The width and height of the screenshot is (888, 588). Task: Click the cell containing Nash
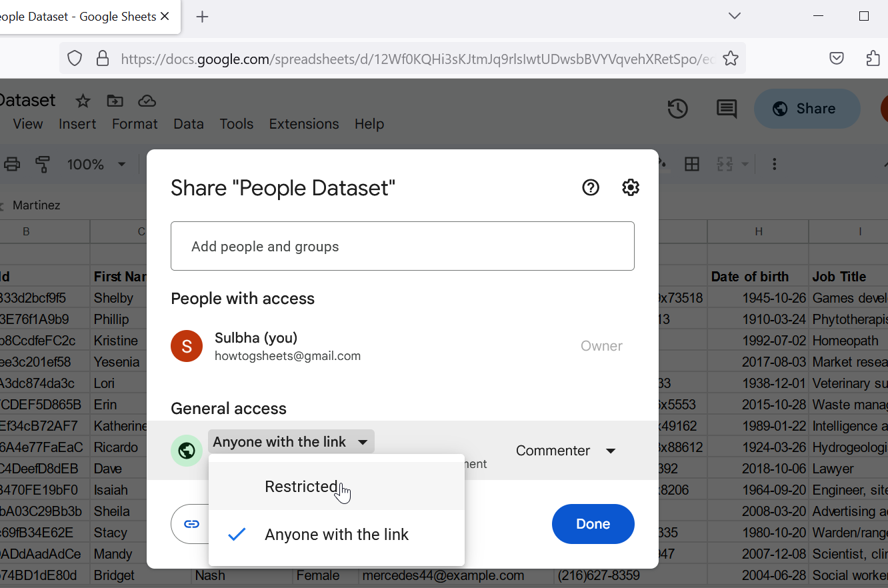click(243, 575)
